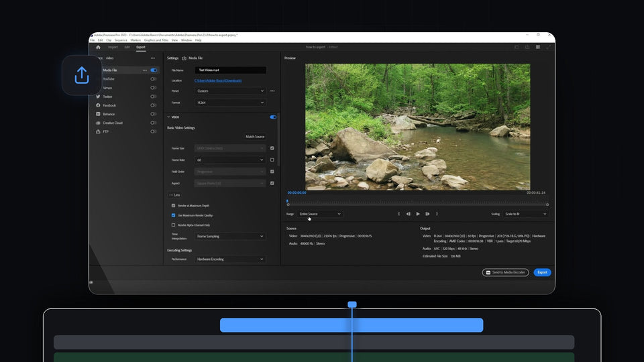Click the Creative Cloud logo icon

[98, 123]
